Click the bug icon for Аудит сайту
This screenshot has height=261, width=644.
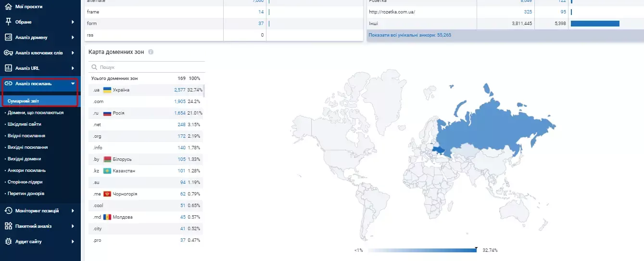point(8,241)
